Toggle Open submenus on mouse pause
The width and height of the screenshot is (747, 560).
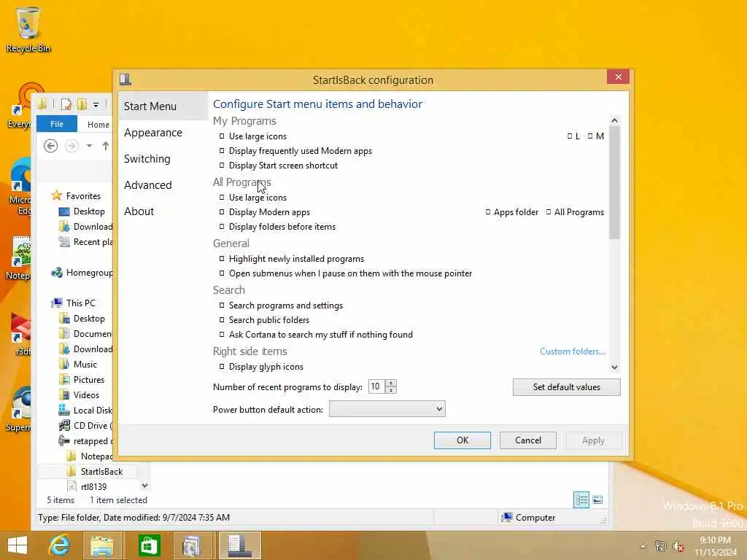tap(222, 273)
